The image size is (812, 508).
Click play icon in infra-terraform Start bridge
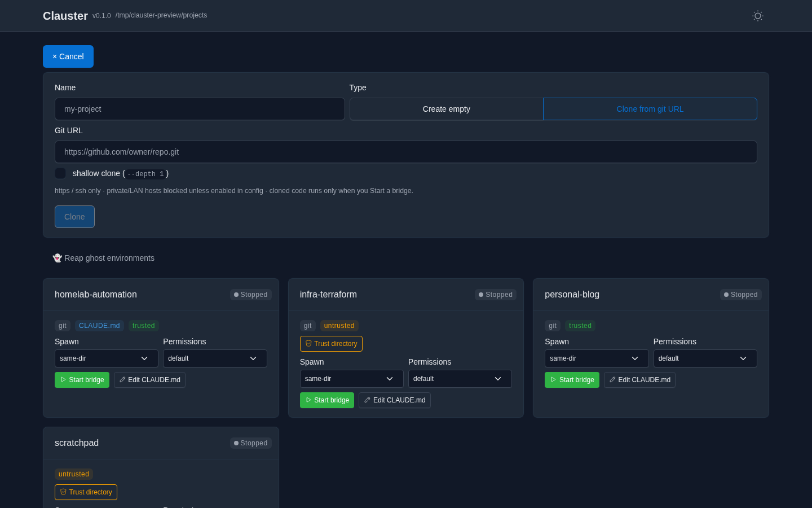tap(308, 400)
